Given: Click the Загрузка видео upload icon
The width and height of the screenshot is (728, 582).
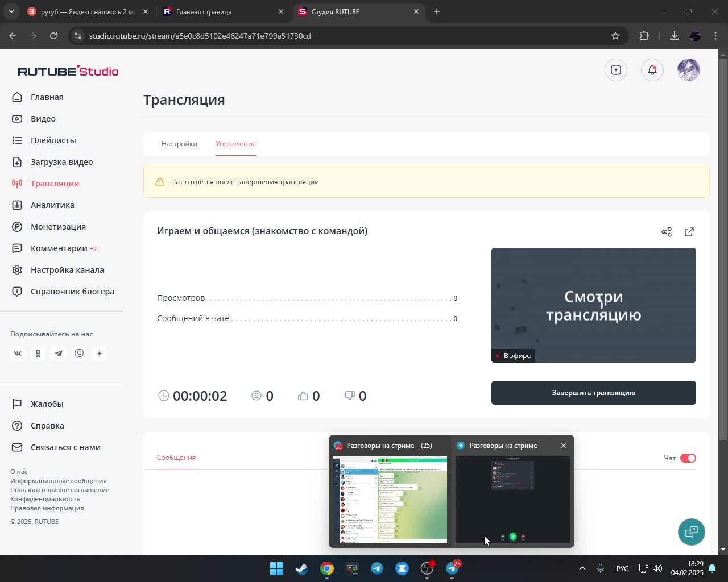Looking at the screenshot, I should 18,162.
